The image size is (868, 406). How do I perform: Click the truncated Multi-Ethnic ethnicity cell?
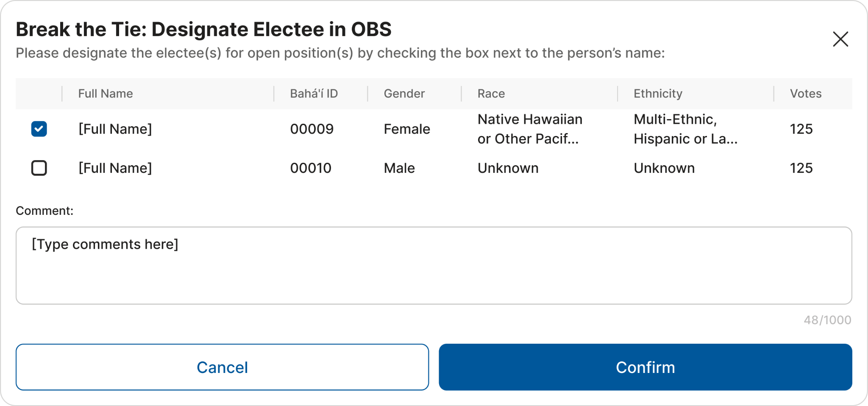685,129
